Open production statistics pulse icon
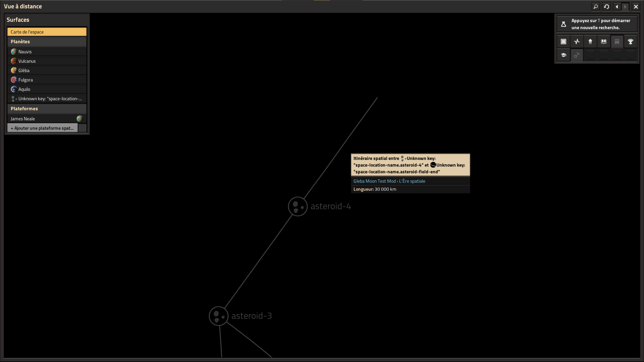644x362 pixels. point(577,42)
